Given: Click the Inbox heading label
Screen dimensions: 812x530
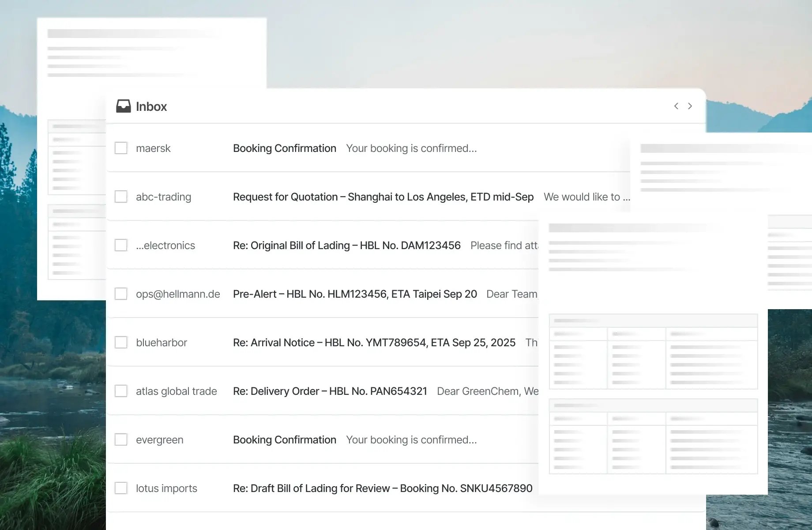Looking at the screenshot, I should [x=151, y=106].
